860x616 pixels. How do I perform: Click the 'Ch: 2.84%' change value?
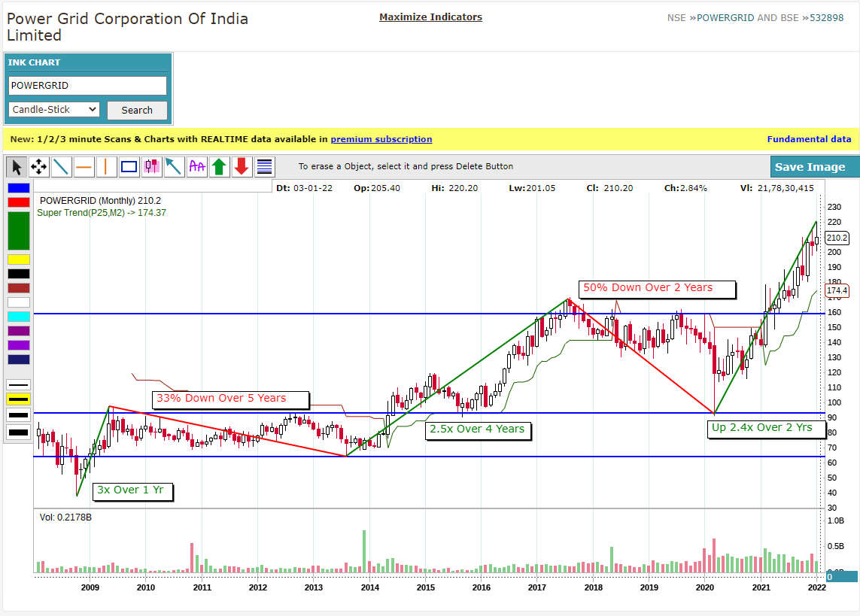[x=685, y=188]
